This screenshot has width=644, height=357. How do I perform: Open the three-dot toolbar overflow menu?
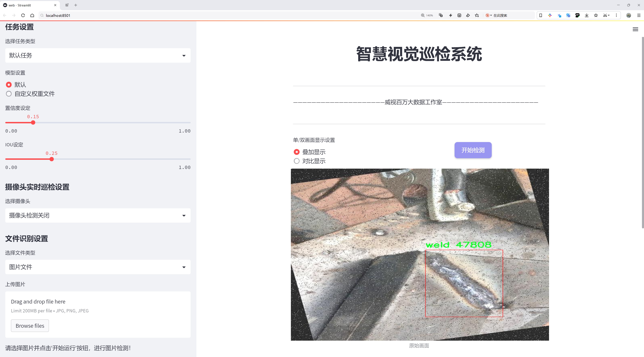616,15
